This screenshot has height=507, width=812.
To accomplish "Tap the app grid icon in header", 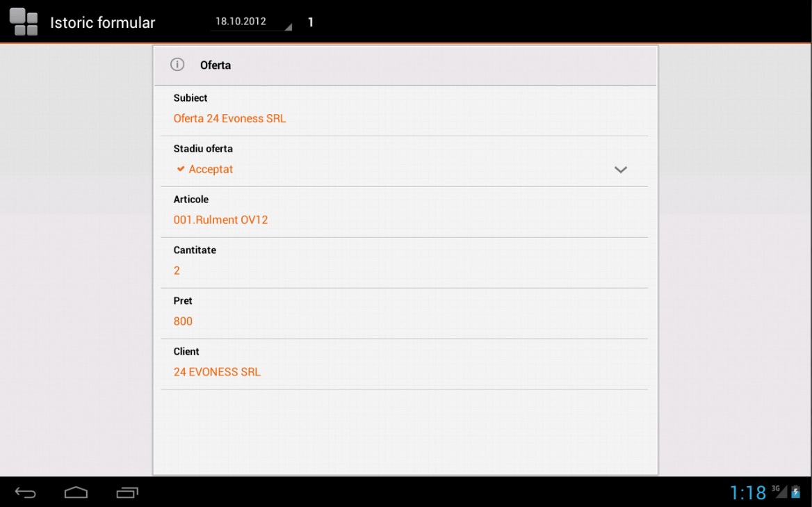I will click(24, 22).
